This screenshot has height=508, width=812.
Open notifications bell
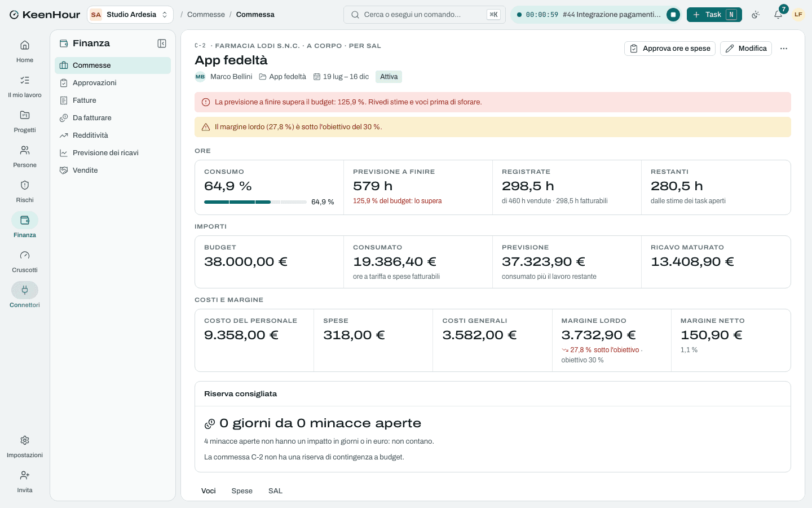778,15
